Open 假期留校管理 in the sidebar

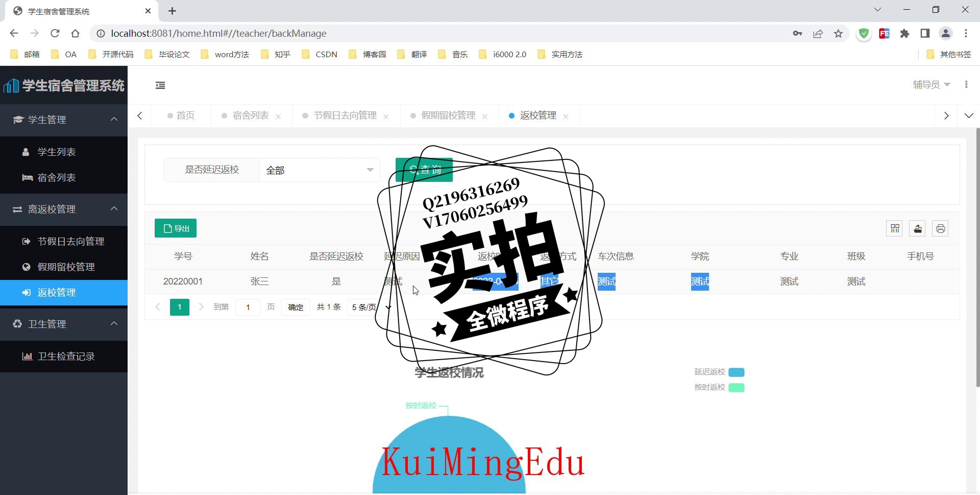(64, 267)
